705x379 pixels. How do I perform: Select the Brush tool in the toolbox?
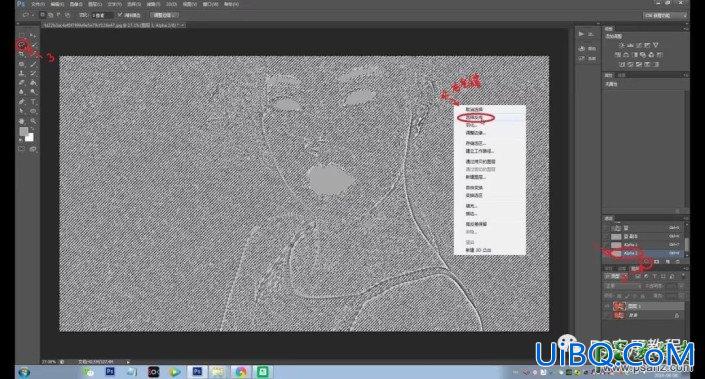[33, 64]
